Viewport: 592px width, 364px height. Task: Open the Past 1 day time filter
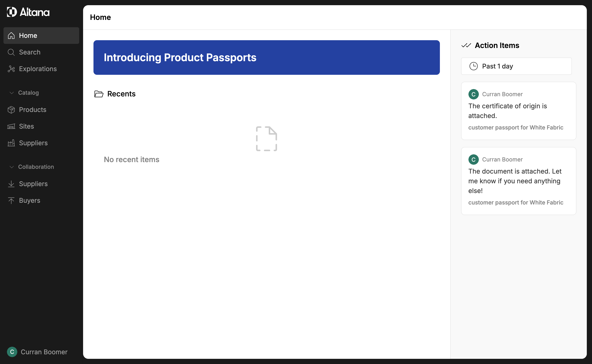516,66
